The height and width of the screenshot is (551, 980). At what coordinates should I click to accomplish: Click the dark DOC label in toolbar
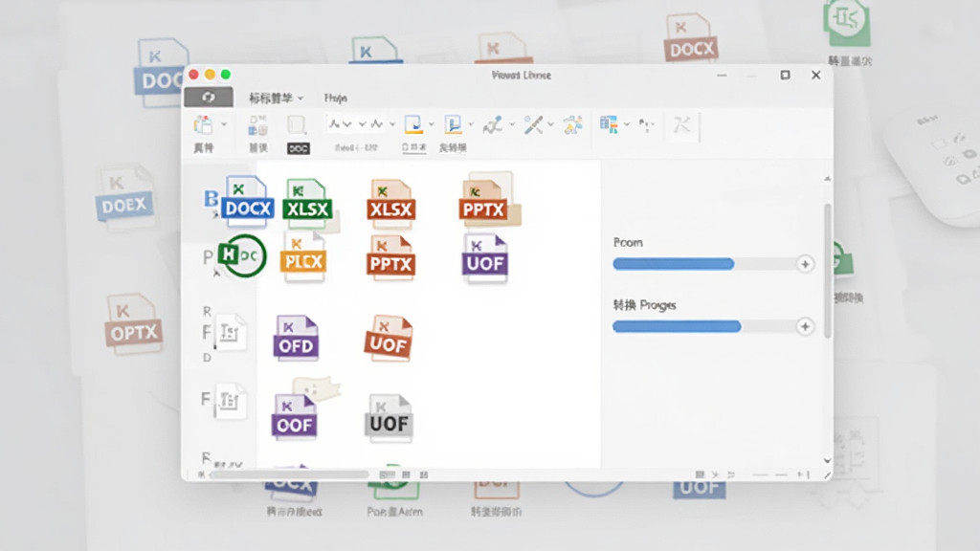[299, 148]
